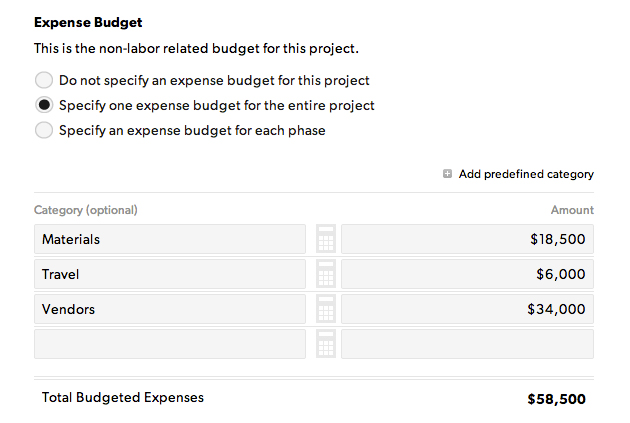This screenshot has width=630, height=423.
Task: Edit the Vendors category name field
Action: [x=170, y=309]
